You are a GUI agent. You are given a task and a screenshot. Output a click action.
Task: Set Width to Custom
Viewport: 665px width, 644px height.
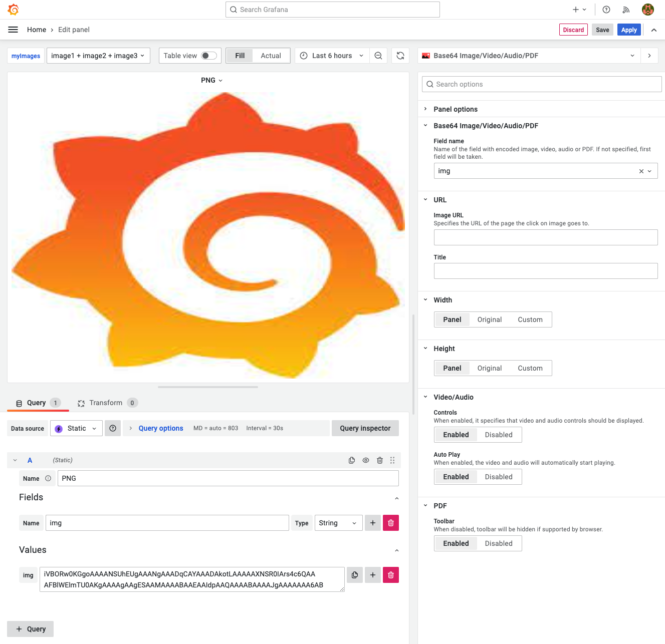530,319
